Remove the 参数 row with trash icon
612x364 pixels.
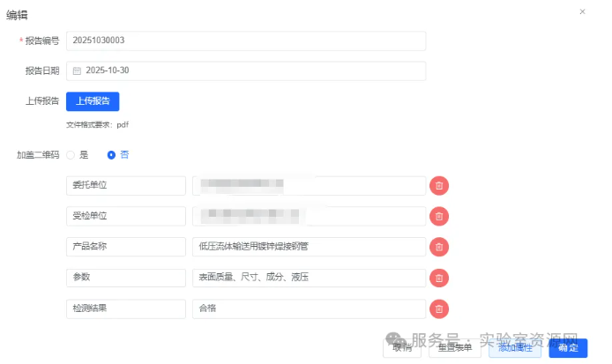coord(439,278)
